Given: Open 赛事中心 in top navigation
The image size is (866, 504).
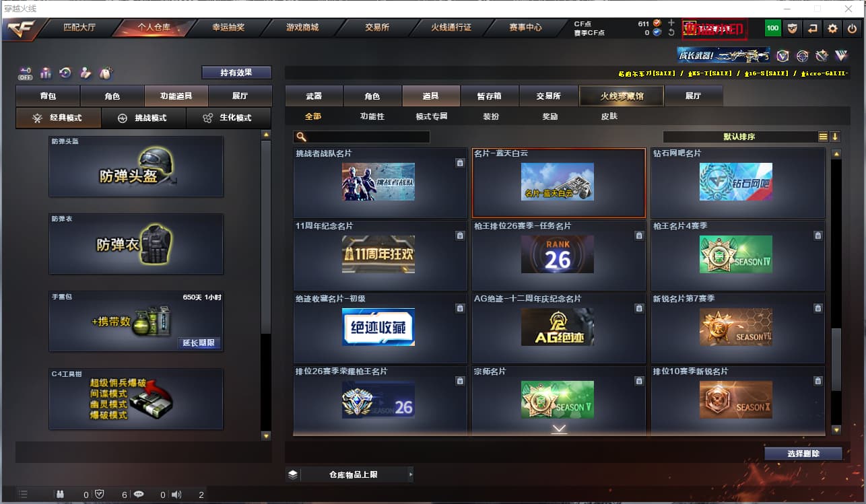Looking at the screenshot, I should click(525, 28).
